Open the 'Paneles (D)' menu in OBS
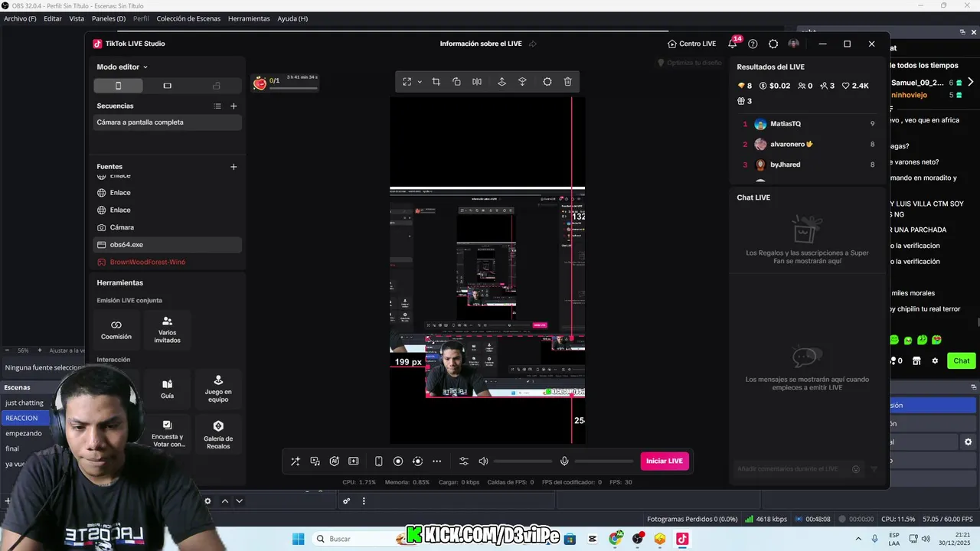Viewport: 980px width, 551px height. [109, 18]
